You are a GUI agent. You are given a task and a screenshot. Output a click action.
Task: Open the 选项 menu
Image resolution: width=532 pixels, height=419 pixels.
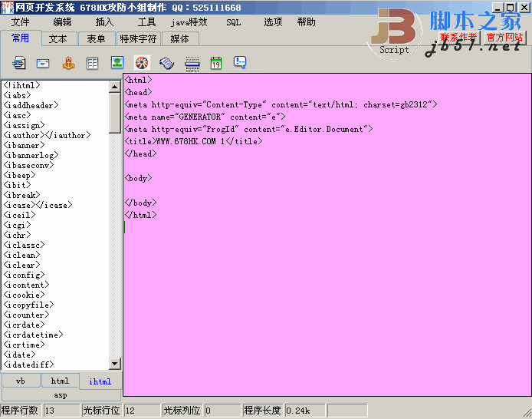point(273,22)
